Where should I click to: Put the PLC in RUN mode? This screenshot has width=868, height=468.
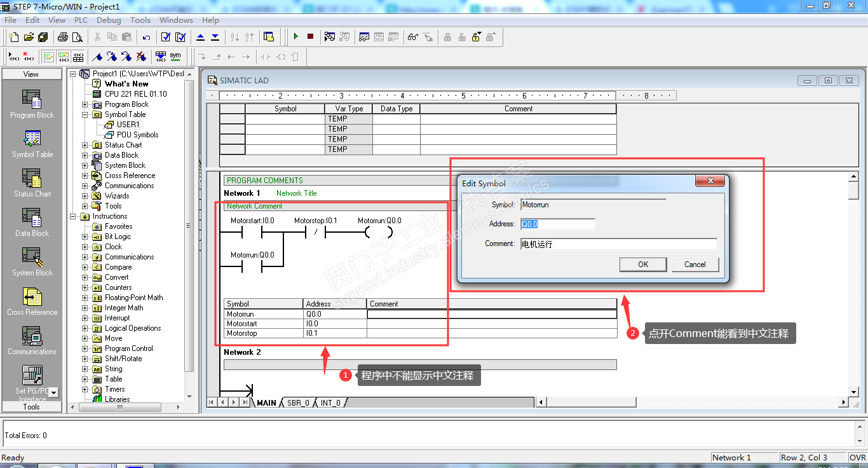(x=295, y=37)
